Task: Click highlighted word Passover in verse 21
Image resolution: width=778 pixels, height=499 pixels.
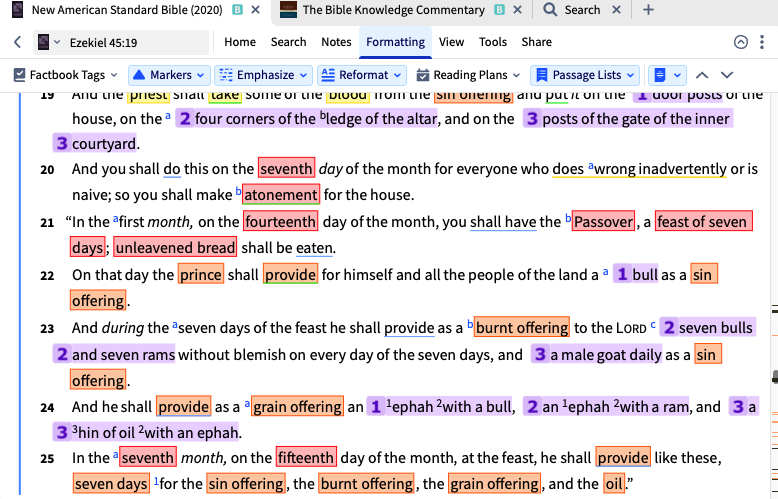Action: pos(604,221)
